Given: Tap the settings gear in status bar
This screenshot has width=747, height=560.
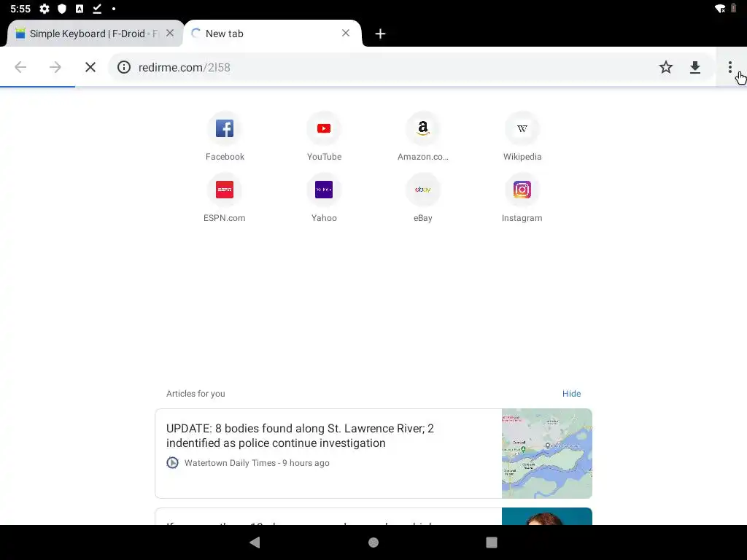Looking at the screenshot, I should point(44,9).
